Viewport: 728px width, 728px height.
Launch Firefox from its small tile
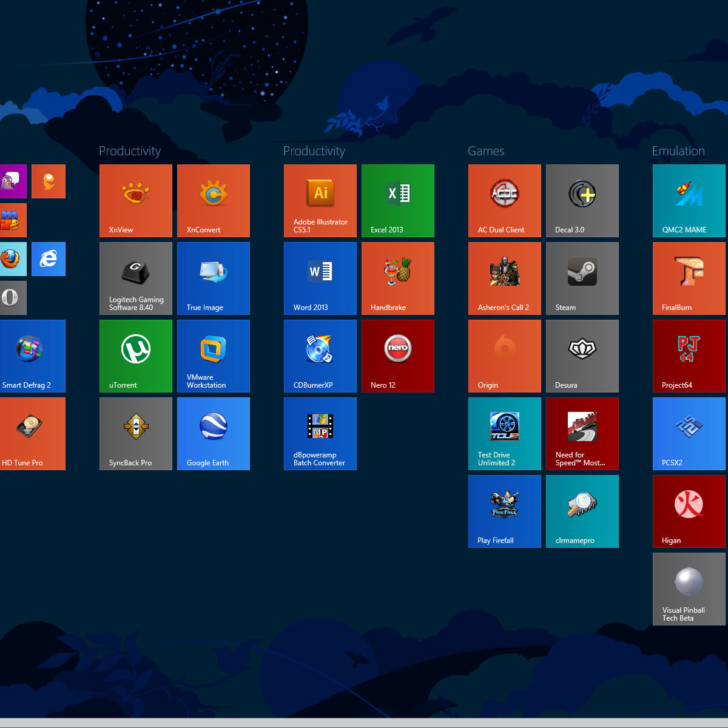[13, 259]
